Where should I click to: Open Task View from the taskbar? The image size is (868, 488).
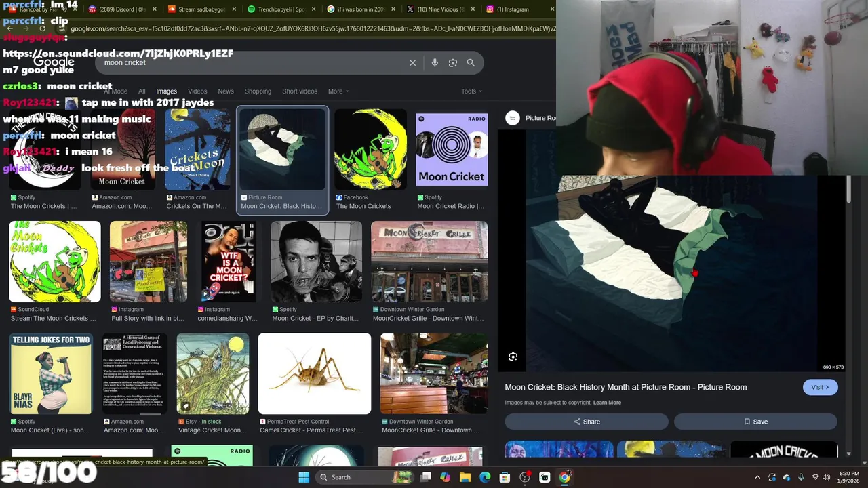[x=426, y=477]
